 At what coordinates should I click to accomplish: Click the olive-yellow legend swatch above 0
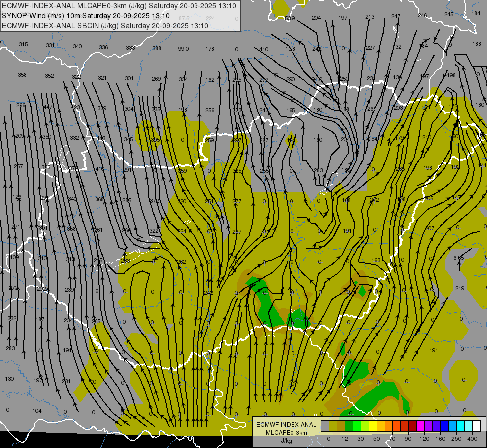pos(333,426)
